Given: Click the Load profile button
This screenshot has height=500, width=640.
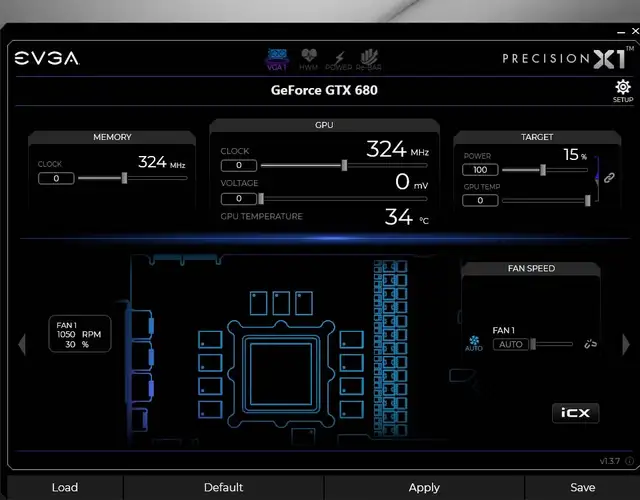Looking at the screenshot, I should [64, 487].
